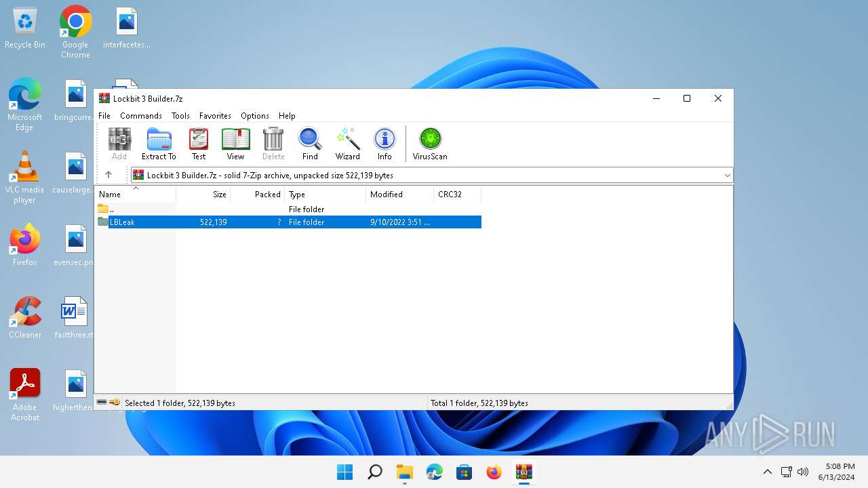The image size is (868, 488).
Task: Expand the archive path dropdown
Action: click(x=727, y=175)
